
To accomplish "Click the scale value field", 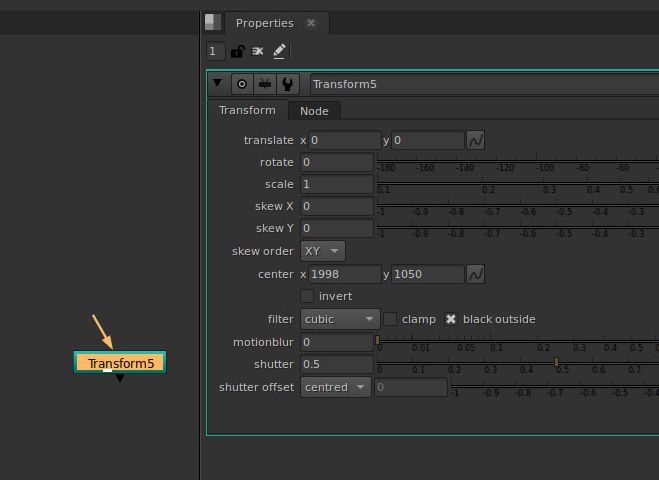I will tap(337, 184).
